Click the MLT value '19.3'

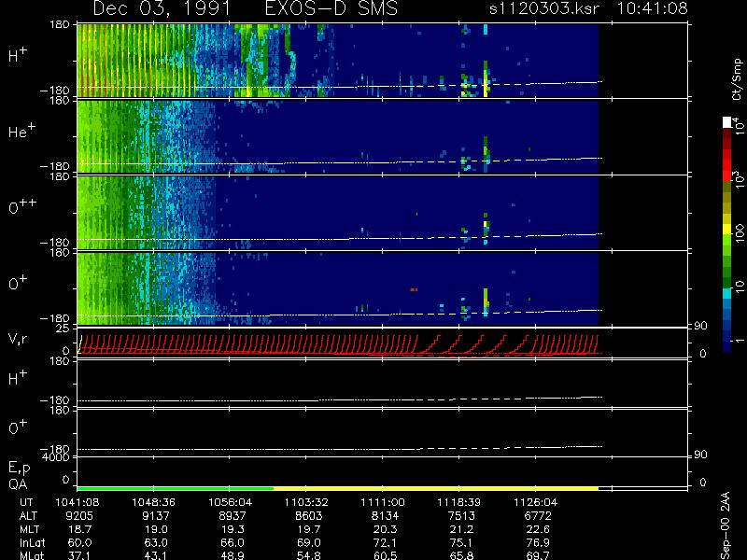[233, 529]
